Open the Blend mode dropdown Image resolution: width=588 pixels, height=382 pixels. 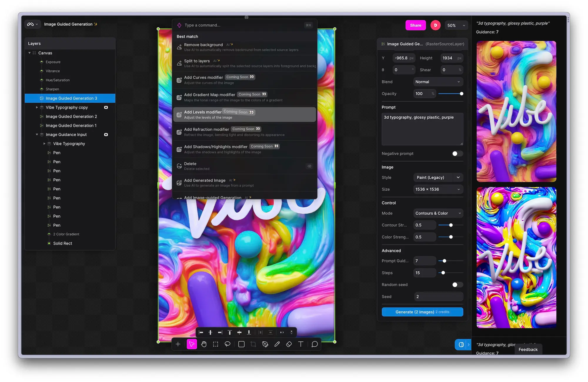click(x=437, y=82)
